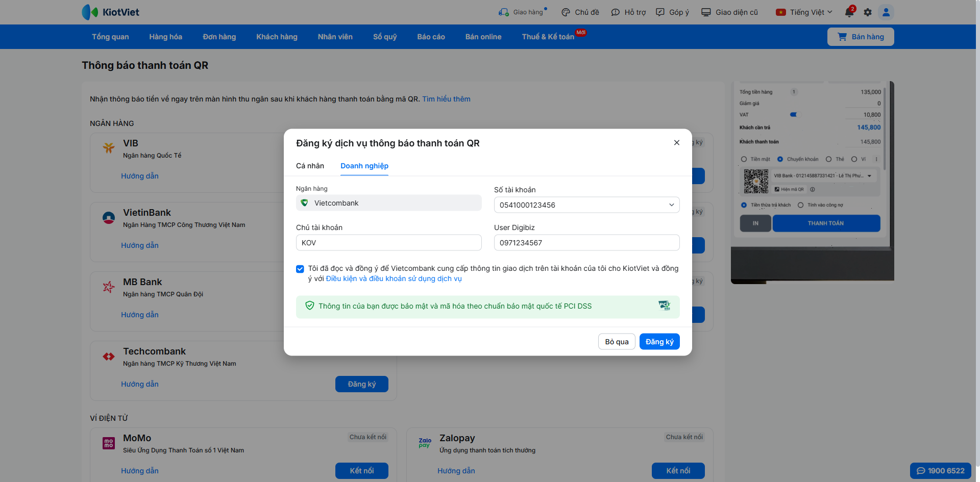
Task: Open the Báo cáo menu
Action: [x=431, y=37]
